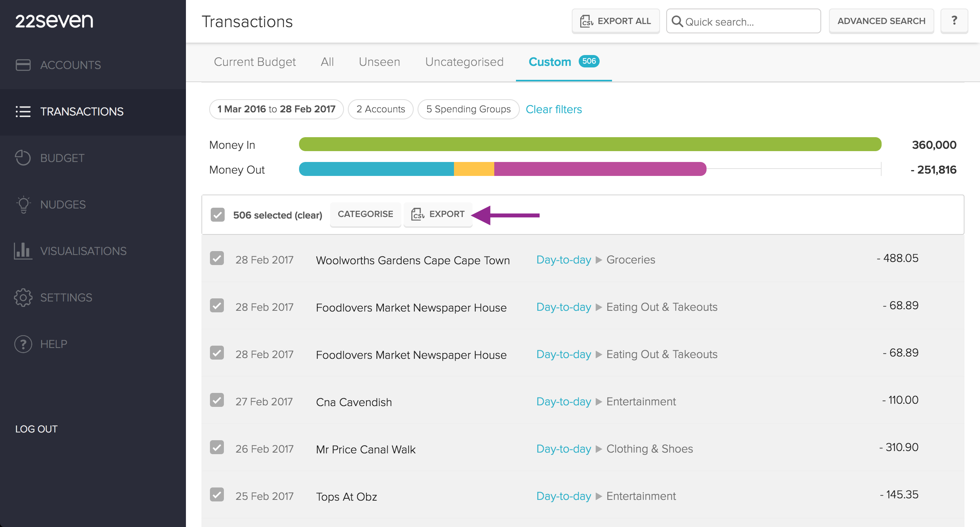Click the Help question mark circle icon
The image size is (980, 527).
(23, 344)
